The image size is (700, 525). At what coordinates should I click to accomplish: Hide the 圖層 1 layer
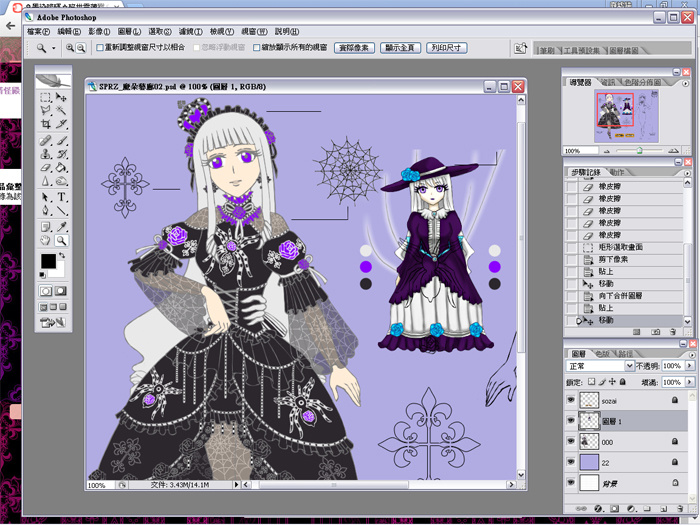click(571, 421)
